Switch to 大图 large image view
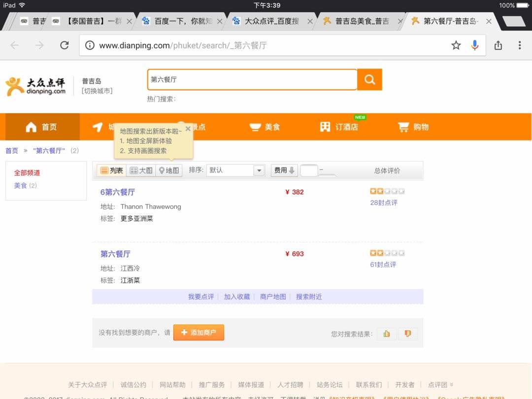 tap(141, 170)
